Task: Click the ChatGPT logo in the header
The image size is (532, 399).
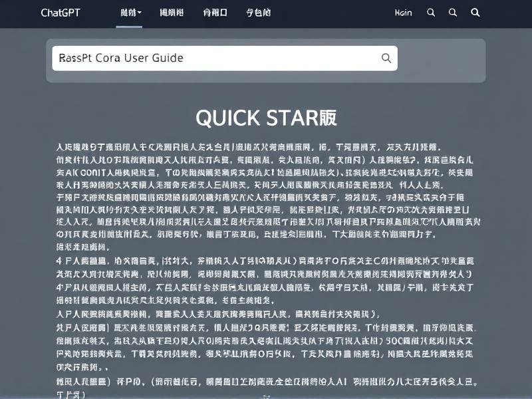Action: click(60, 13)
